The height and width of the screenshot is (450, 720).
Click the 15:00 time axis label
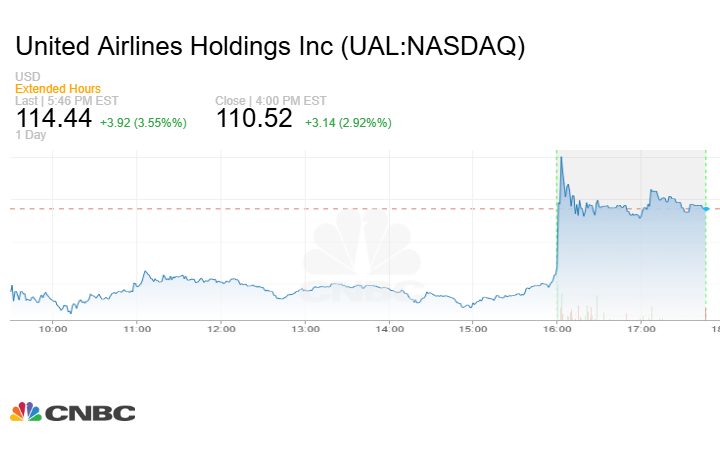(x=473, y=328)
